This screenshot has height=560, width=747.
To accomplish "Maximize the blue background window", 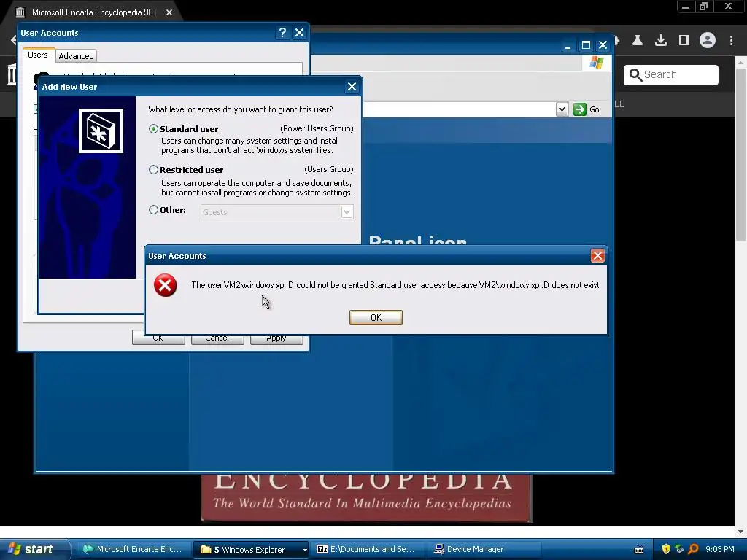I will (586, 45).
